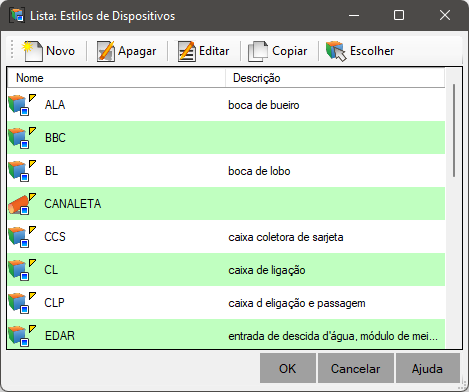Click the Escolher cube-cursor icon
Screen dimensions: 469x392
point(336,51)
